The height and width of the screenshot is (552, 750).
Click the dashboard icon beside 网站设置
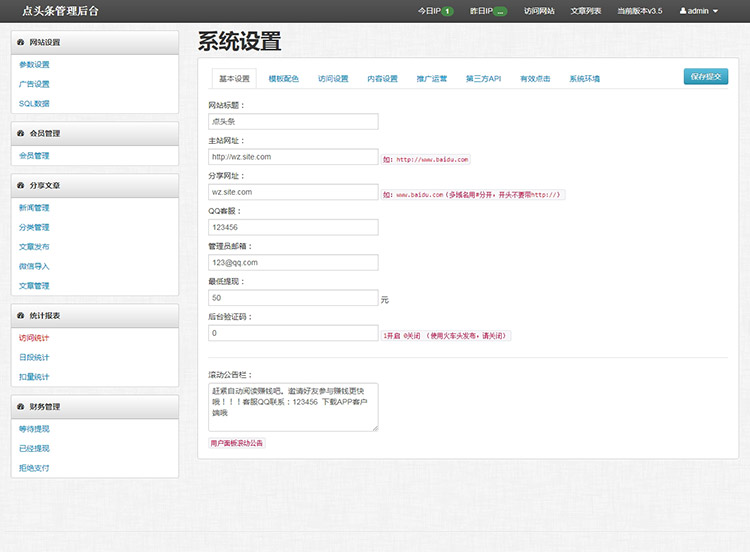[21, 42]
